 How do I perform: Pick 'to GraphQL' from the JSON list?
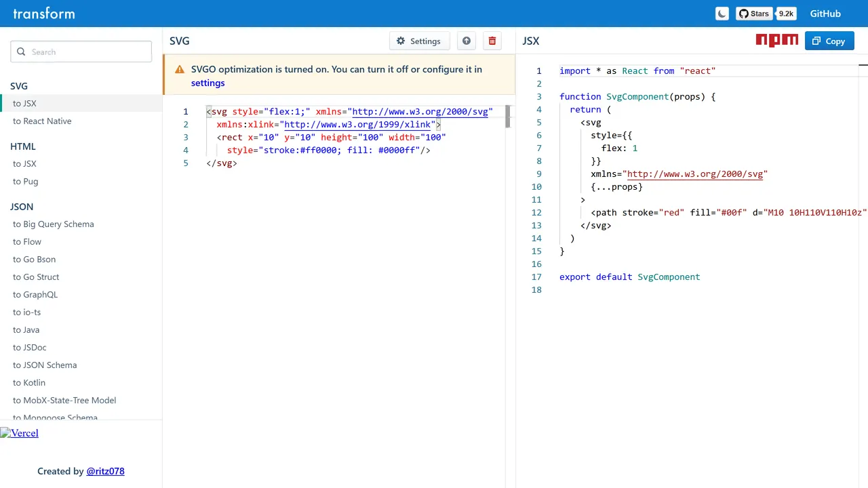click(81, 294)
